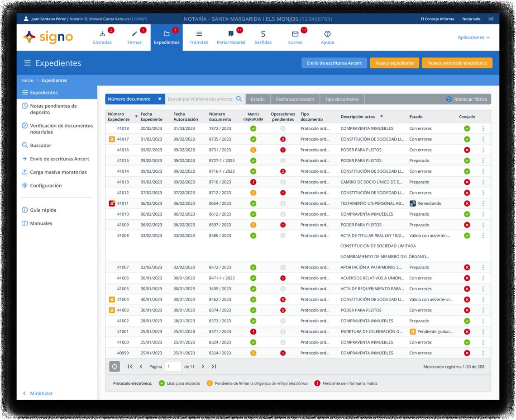Viewport: 516px width, 420px height.
Task: Expand the Número documento search dropdown
Action: (x=160, y=99)
